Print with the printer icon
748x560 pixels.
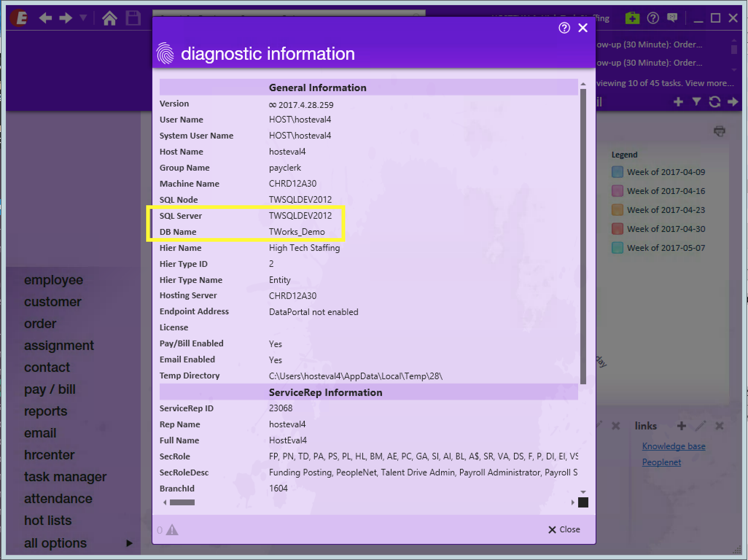(720, 131)
